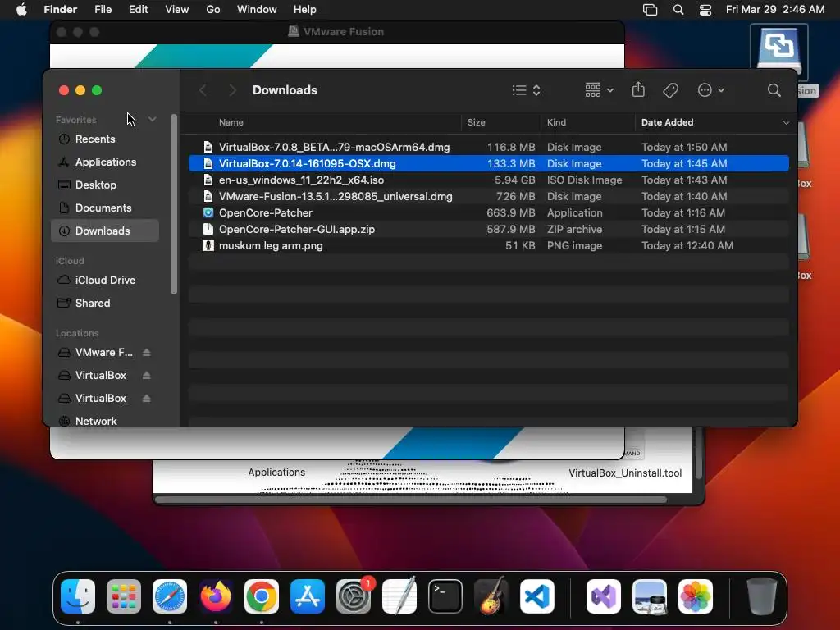Open the Trash in the Dock

point(761,596)
